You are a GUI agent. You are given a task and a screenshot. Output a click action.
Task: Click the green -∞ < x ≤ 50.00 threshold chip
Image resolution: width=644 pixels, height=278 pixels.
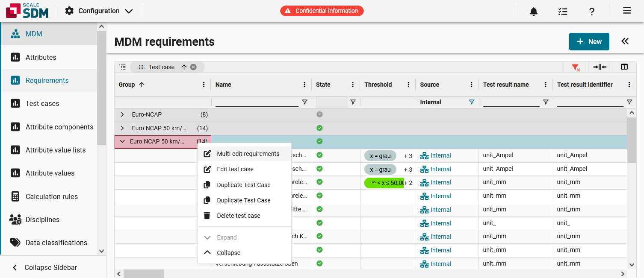[x=384, y=183]
